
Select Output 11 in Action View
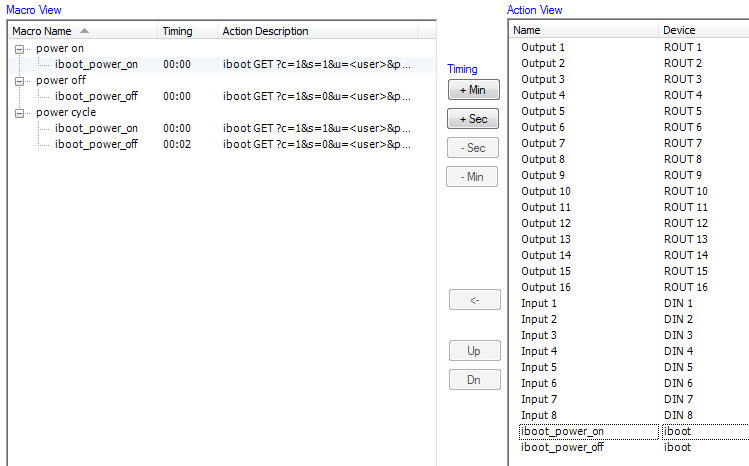tap(546, 207)
